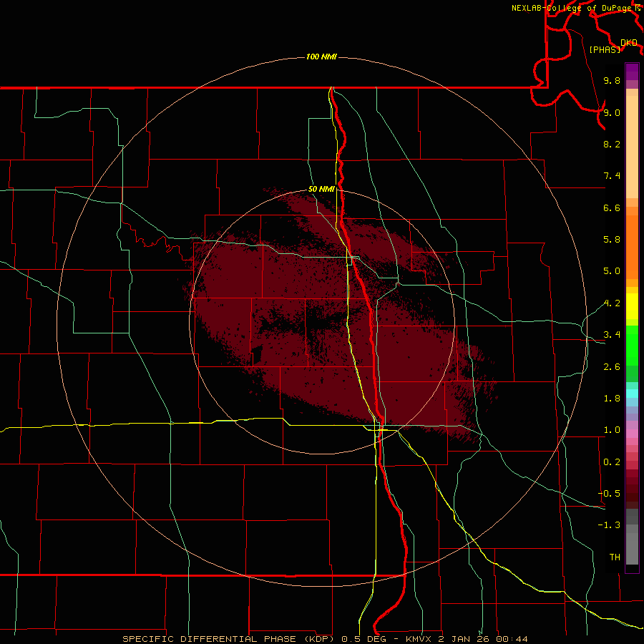Pick the cyan band beside 1.8

(632, 394)
